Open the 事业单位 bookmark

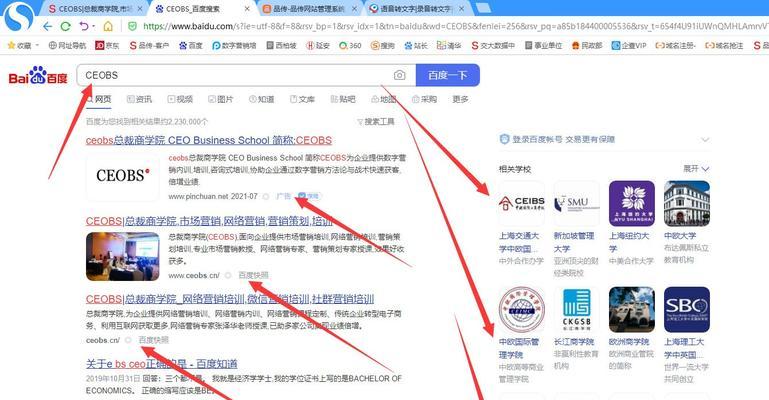tap(543, 45)
